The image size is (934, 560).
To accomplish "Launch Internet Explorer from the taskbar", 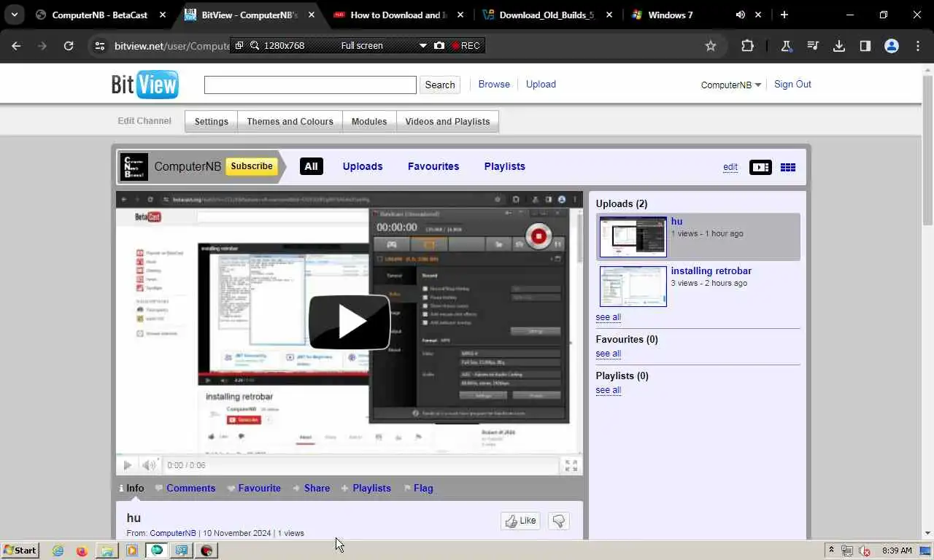I will [58, 551].
